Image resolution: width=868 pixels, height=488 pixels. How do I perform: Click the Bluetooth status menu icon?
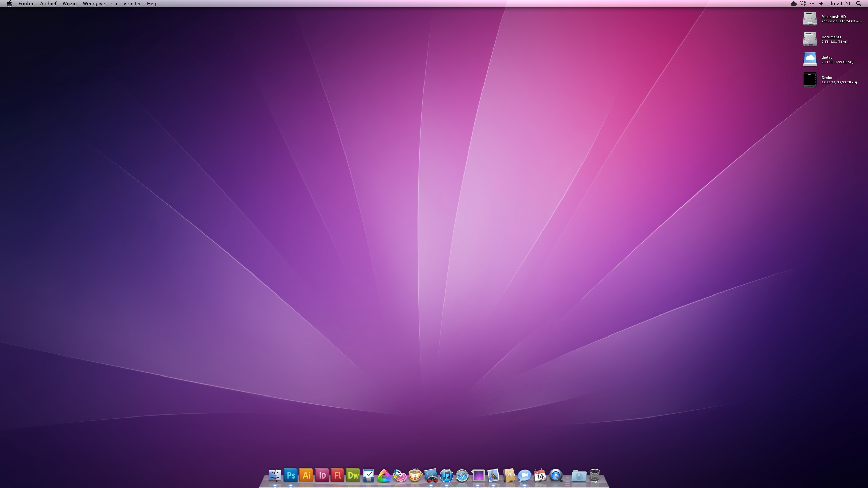[812, 4]
